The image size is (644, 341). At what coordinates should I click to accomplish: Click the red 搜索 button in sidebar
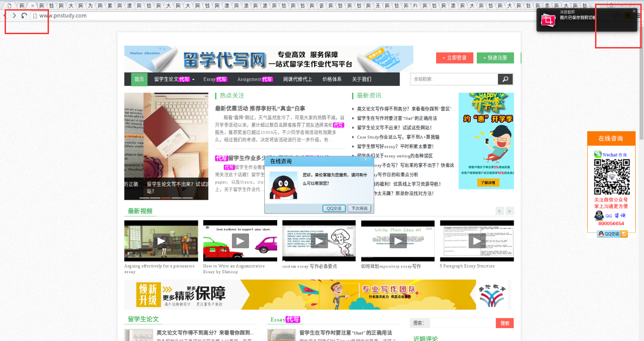(x=505, y=323)
